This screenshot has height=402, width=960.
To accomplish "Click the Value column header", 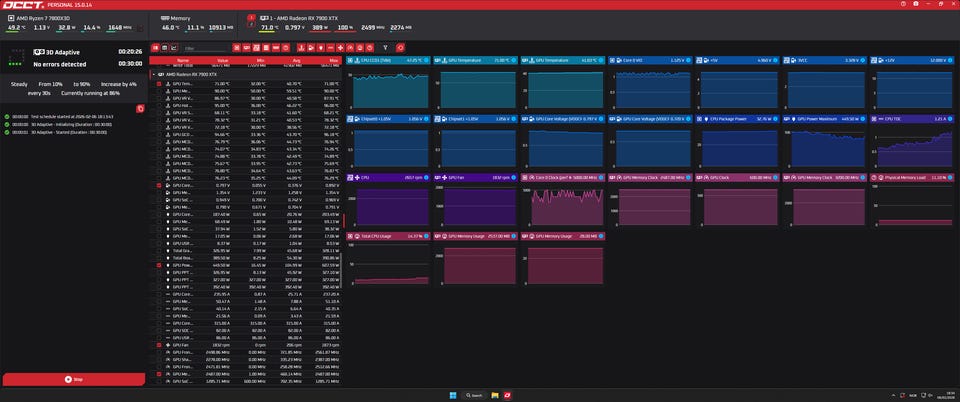I will pyautogui.click(x=223, y=60).
